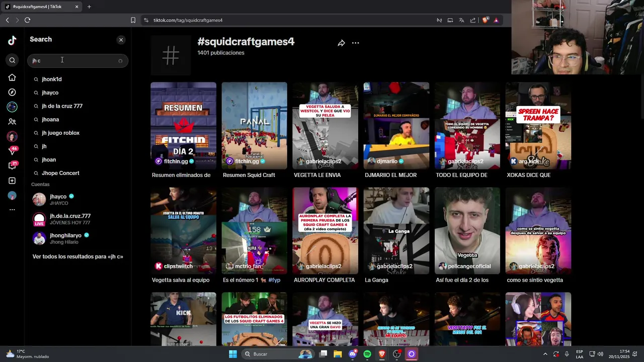The width and height of the screenshot is (644, 362).
Task: Click the share page icon in address bar
Action: (473, 20)
